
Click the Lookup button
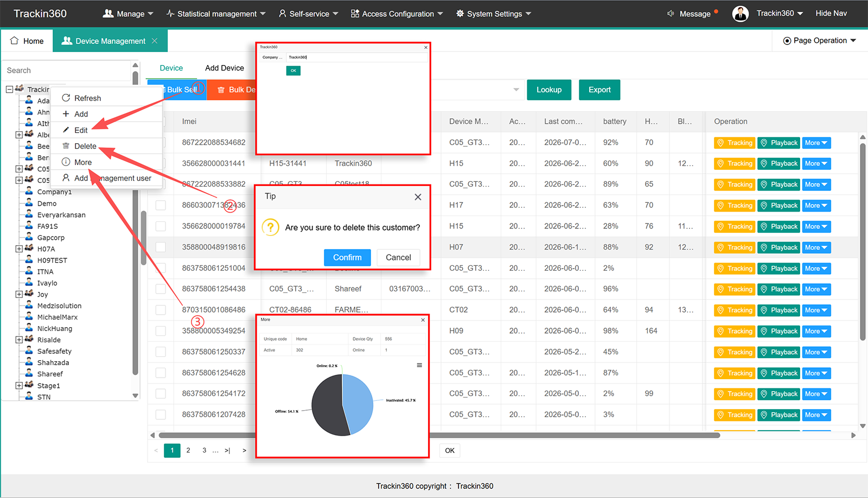[549, 90]
